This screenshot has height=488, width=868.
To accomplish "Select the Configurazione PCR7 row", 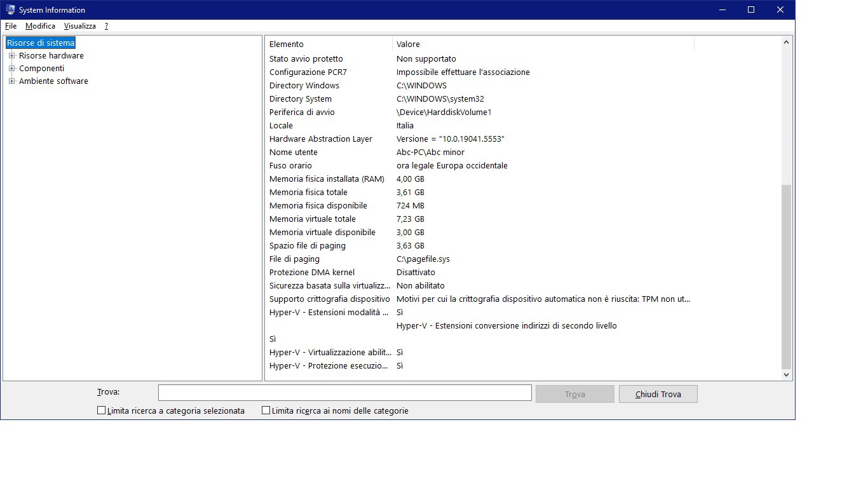I will tap(481, 72).
